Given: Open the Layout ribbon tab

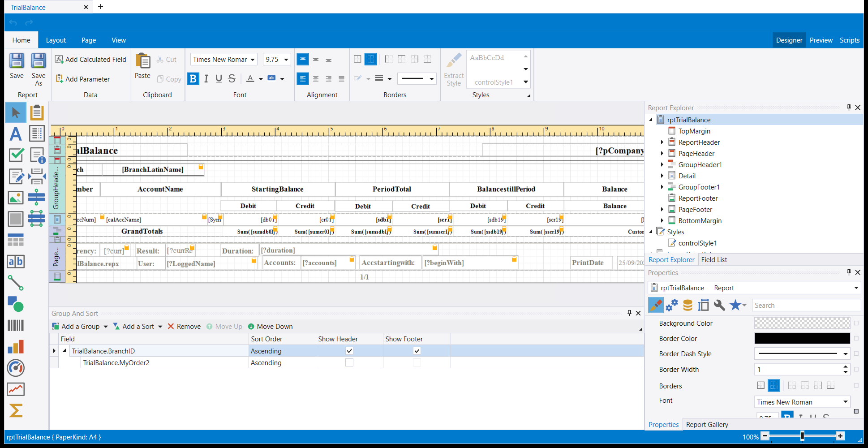Looking at the screenshot, I should (56, 40).
